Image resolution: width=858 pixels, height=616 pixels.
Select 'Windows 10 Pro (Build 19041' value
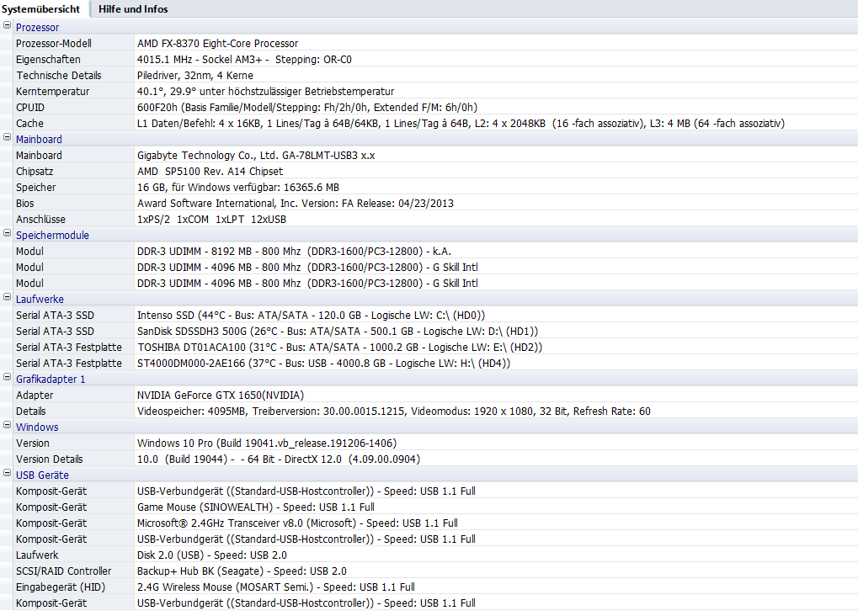267,443
